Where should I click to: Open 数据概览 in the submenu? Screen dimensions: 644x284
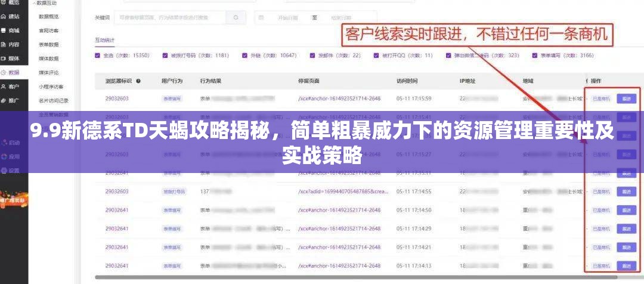coord(49,17)
